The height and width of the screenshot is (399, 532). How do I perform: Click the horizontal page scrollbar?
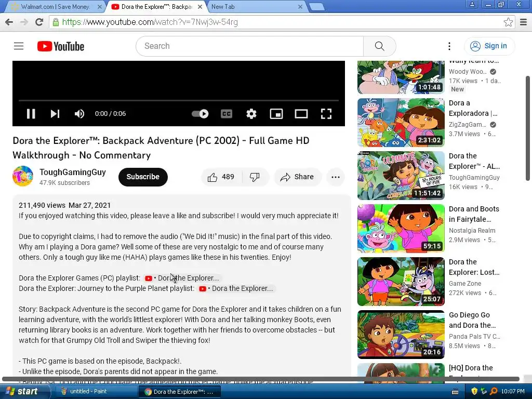point(261,379)
